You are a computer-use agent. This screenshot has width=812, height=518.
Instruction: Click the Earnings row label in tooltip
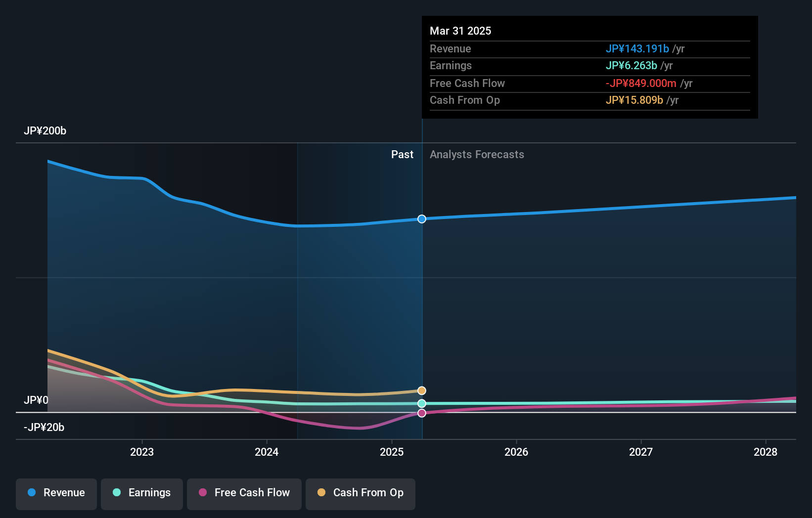451,66
